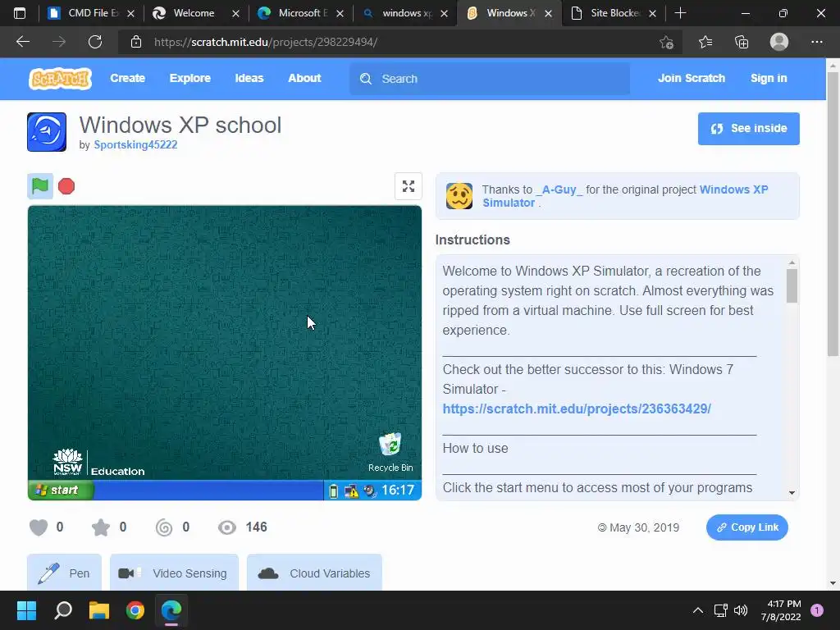The image size is (840, 630).
Task: Love the project with heart icon
Action: coord(39,527)
